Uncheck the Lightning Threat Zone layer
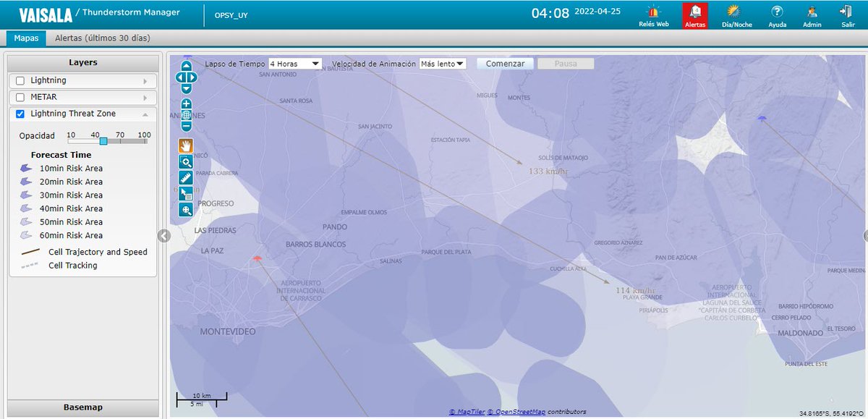This screenshot has height=419, width=868. click(x=20, y=114)
